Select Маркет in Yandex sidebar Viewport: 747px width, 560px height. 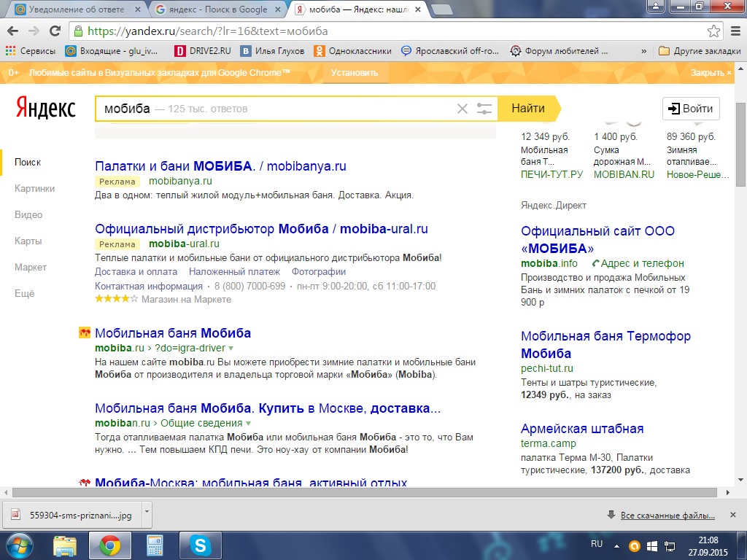tap(31, 267)
